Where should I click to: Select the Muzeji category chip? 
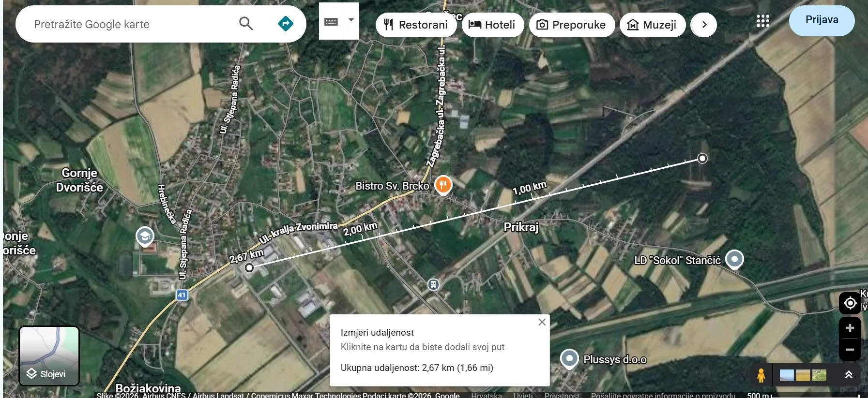coord(653,25)
